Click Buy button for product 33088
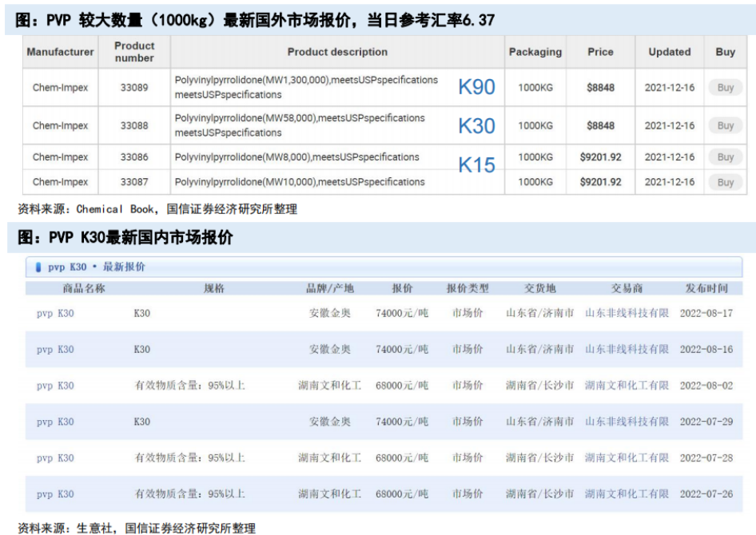This screenshot has width=756, height=535. 725,125
